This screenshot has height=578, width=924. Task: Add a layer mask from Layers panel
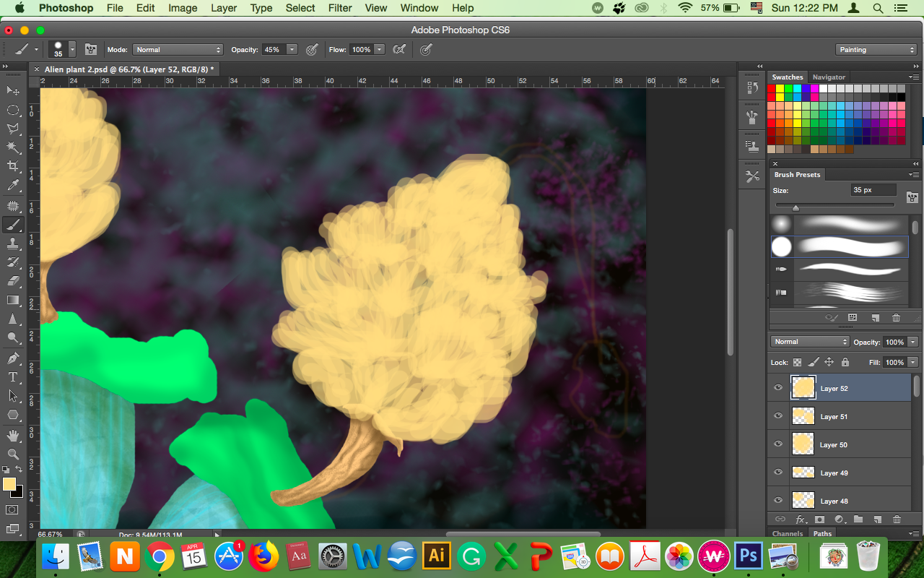(x=819, y=519)
